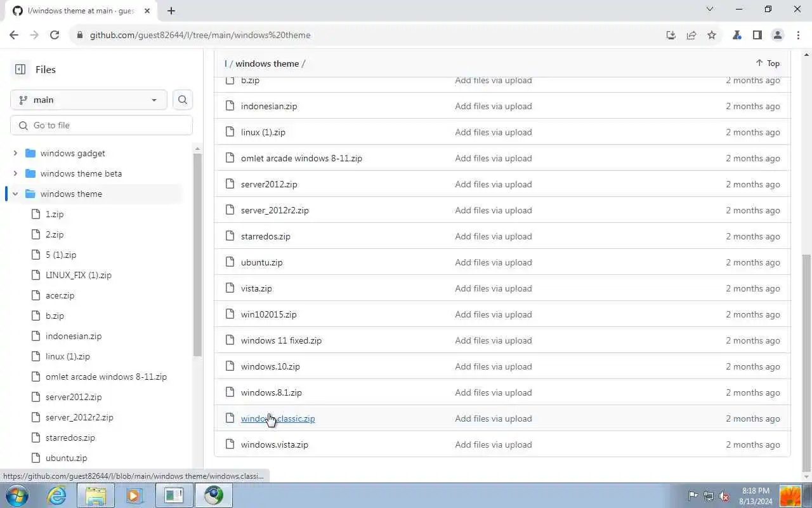The height and width of the screenshot is (508, 812).
Task: Open commit message for vista.zip row
Action: [x=494, y=288]
